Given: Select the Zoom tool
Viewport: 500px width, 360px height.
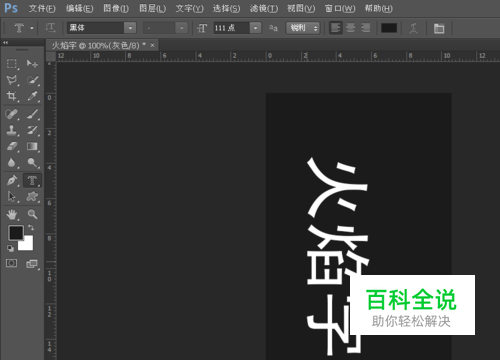Looking at the screenshot, I should click(32, 214).
